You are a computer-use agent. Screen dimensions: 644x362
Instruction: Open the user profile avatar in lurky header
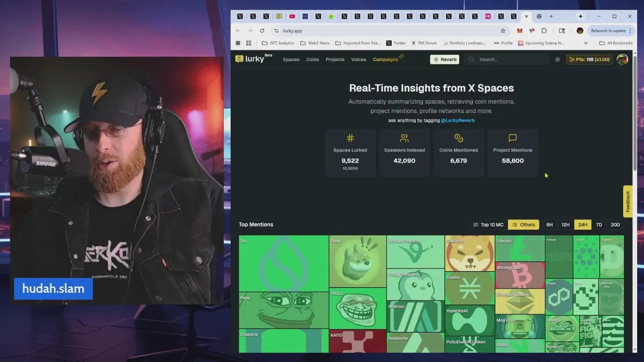(x=622, y=59)
